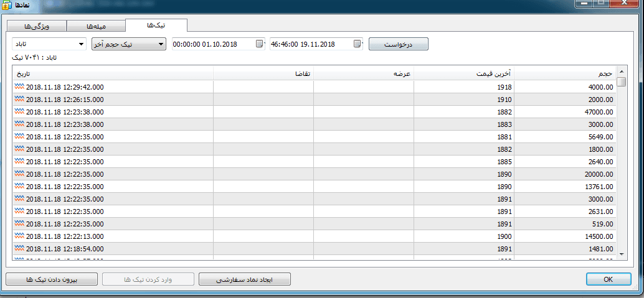The image size is (644, 298).
Task: Sort by the آخرین قیمت column header
Action: pyautogui.click(x=464, y=74)
